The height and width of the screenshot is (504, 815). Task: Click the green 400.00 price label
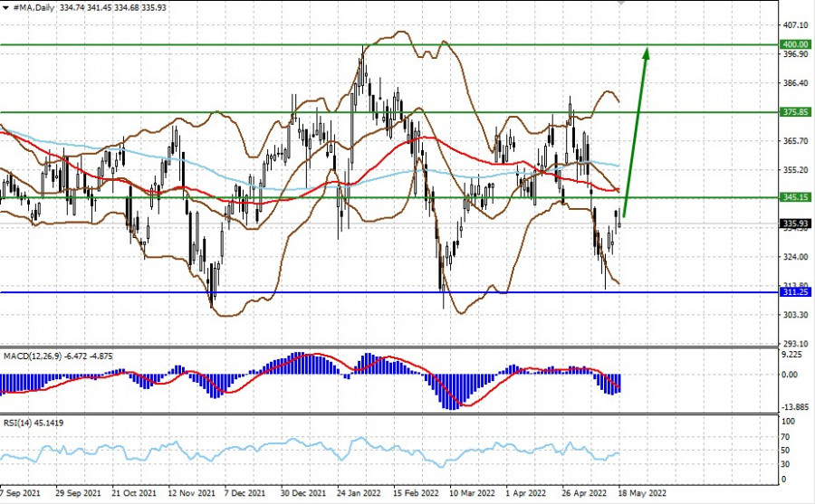(x=796, y=44)
